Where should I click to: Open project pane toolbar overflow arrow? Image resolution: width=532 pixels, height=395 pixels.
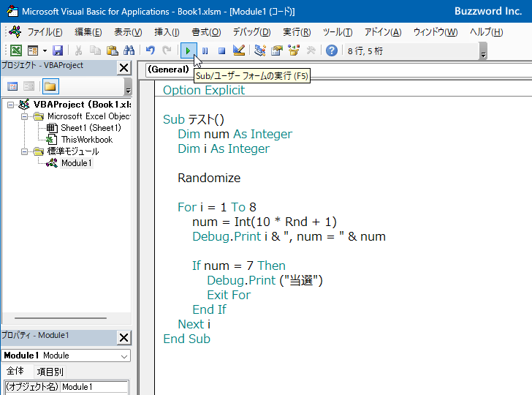click(128, 86)
